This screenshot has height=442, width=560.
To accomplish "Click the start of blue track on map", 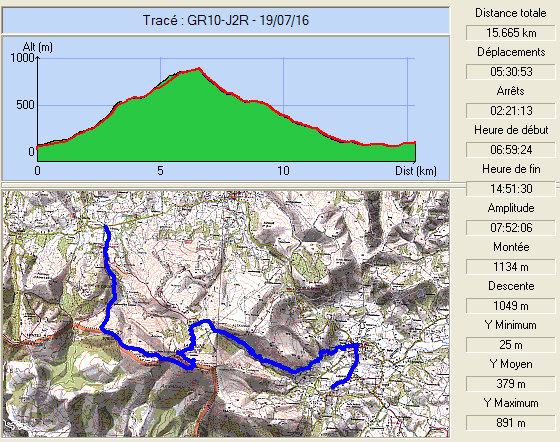I will click(106, 227).
